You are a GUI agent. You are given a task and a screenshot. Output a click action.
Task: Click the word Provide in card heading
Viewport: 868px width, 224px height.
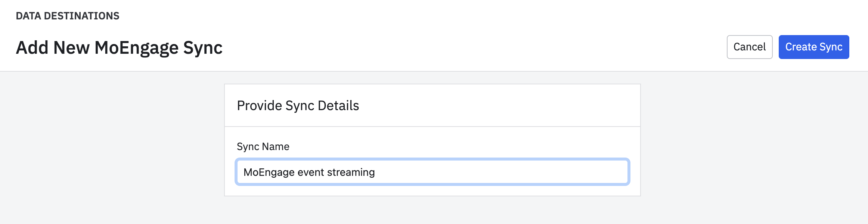click(x=260, y=106)
